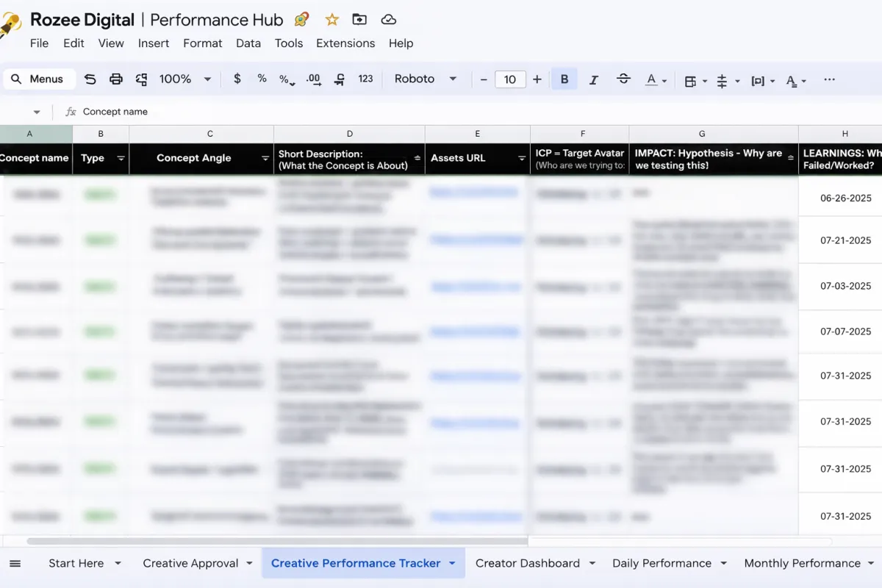
Task: Open Creative Performance Tracker tab arrow
Action: [452, 564]
